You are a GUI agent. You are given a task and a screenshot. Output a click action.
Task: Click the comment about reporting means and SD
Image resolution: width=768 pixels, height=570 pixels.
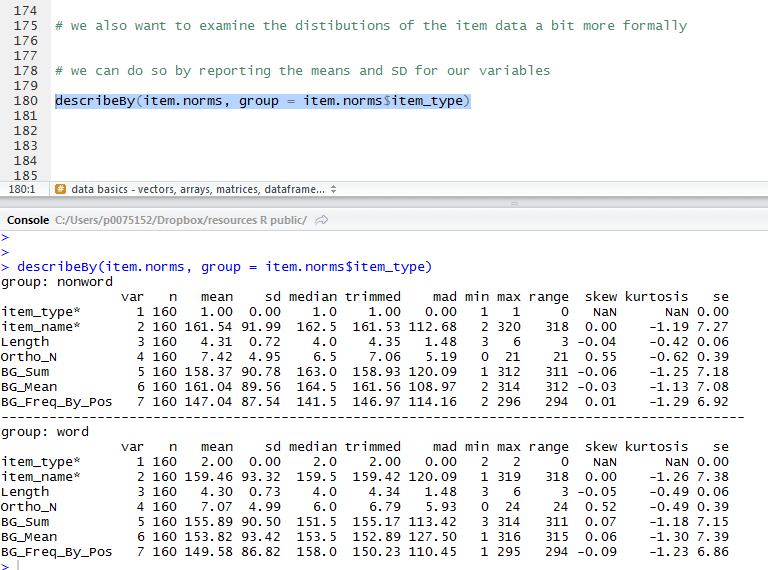[x=302, y=71]
